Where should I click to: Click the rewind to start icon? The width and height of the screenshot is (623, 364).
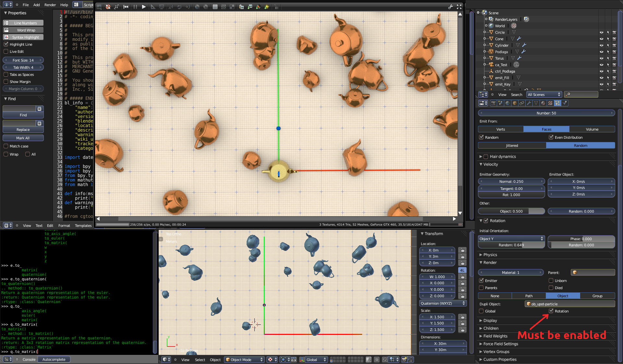coord(126,7)
